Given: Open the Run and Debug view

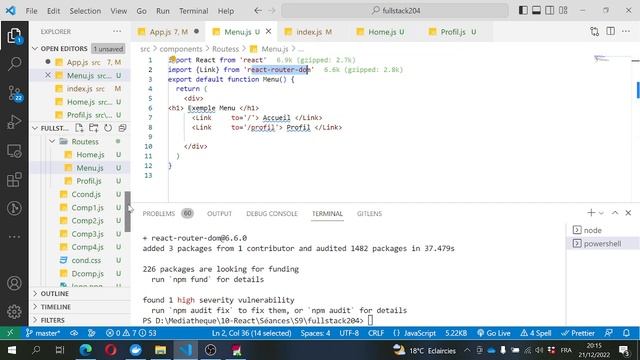Looking at the screenshot, I should click(14, 122).
